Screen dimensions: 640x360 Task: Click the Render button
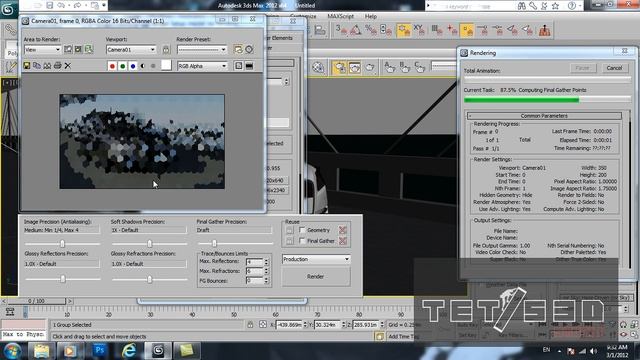click(x=316, y=277)
